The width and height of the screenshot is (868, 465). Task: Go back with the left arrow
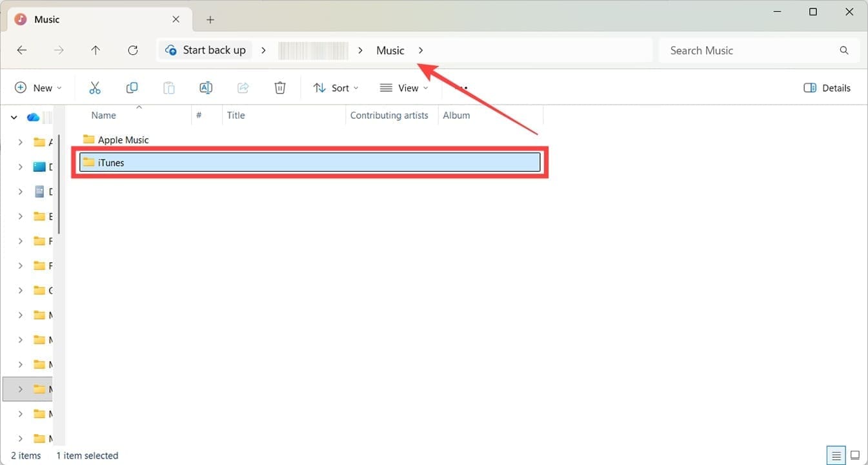[22, 50]
